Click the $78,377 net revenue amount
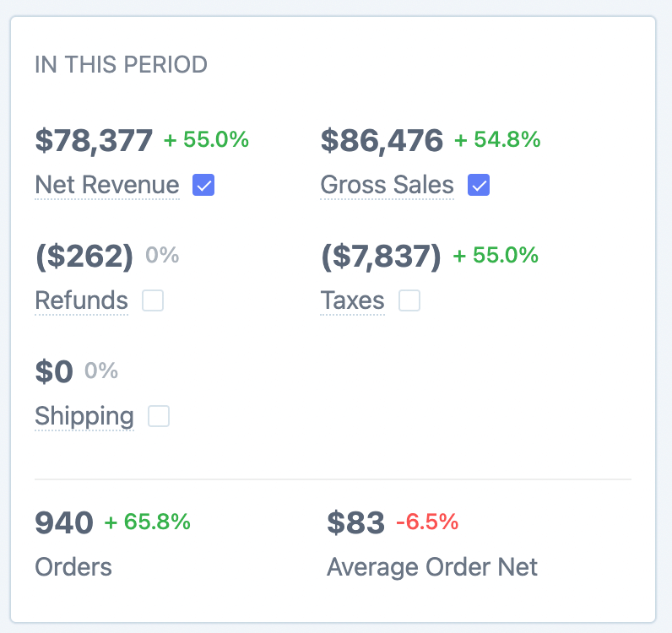 click(x=94, y=140)
